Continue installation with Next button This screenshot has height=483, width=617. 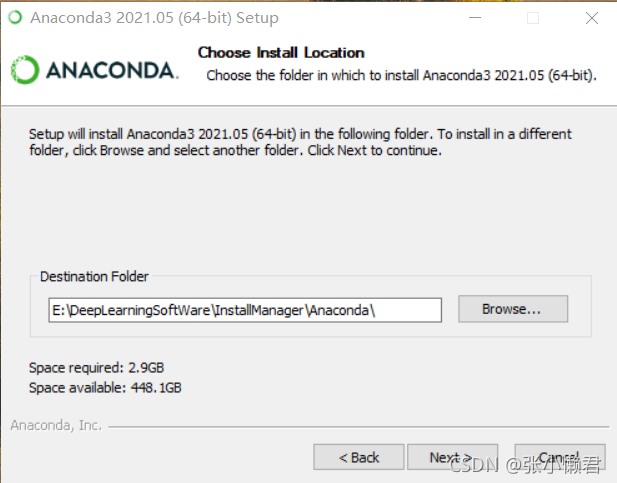coord(452,457)
